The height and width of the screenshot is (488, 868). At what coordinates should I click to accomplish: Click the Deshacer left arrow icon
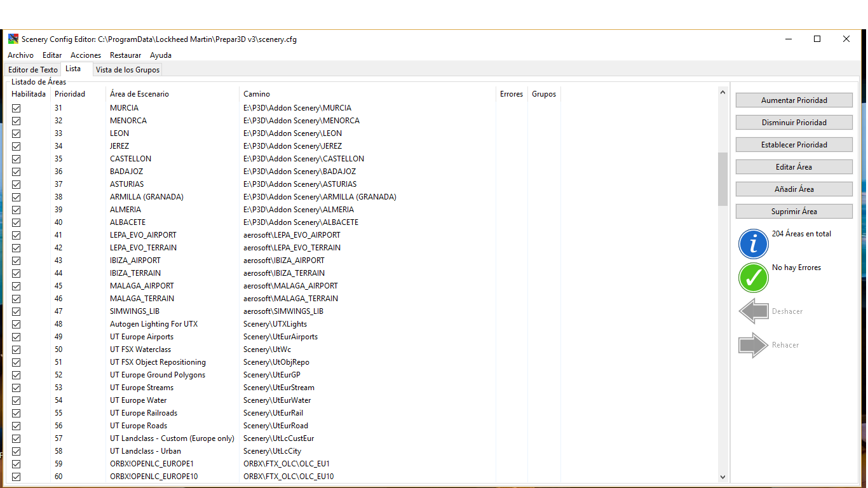pos(753,311)
